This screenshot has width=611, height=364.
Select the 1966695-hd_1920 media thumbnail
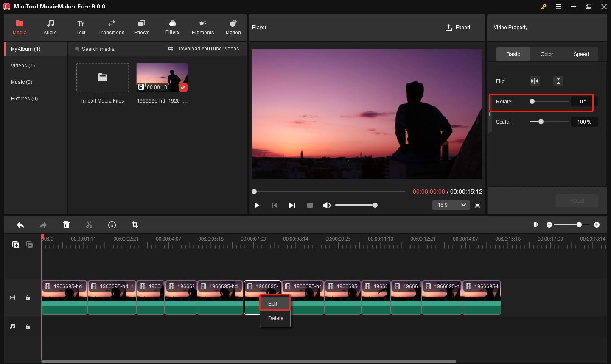click(162, 78)
